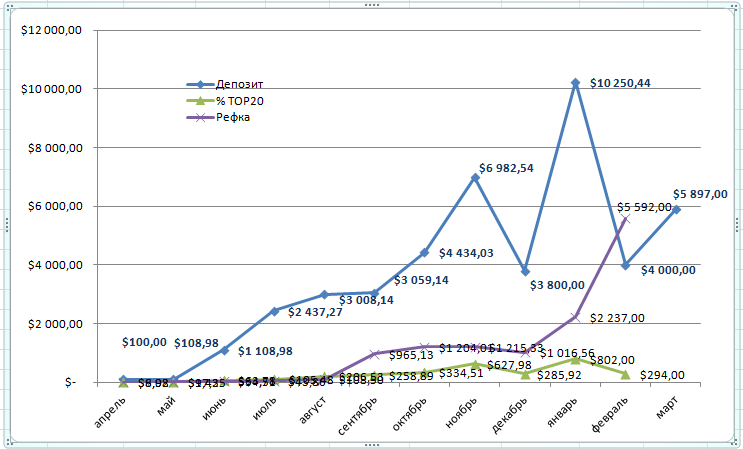
Task: Click the $6 982,54 data label
Action: click(506, 168)
